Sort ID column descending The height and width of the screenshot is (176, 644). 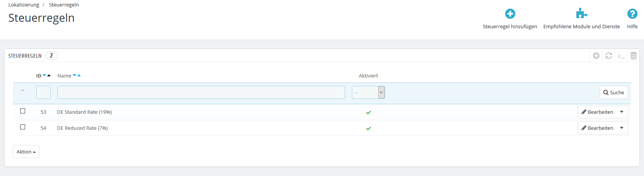44,75
